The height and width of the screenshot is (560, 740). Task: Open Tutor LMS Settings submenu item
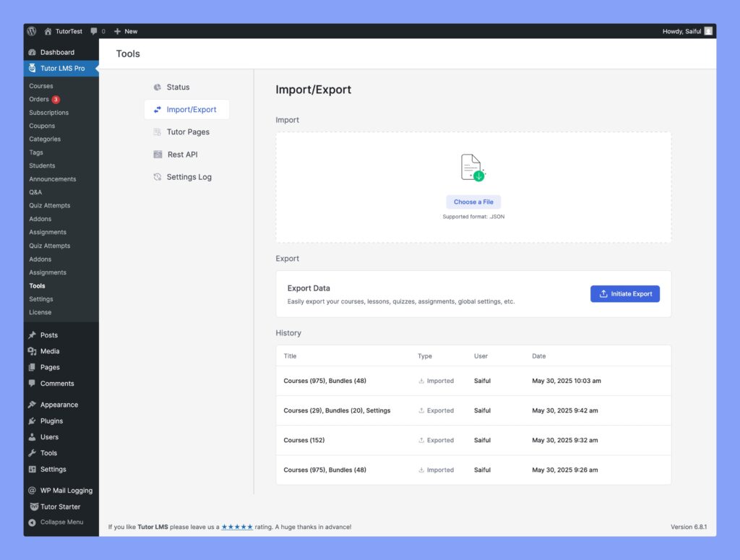tap(41, 299)
